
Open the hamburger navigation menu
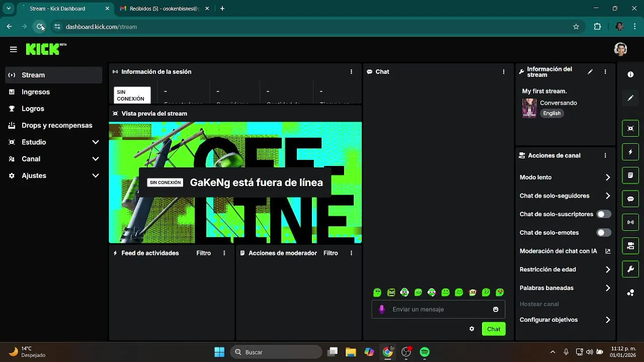click(14, 49)
